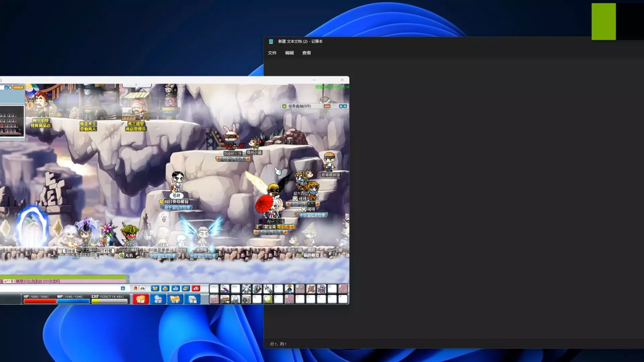This screenshot has width=644, height=362.
Task: Click the orange people icon beside chat
Action: pyautogui.click(x=142, y=288)
